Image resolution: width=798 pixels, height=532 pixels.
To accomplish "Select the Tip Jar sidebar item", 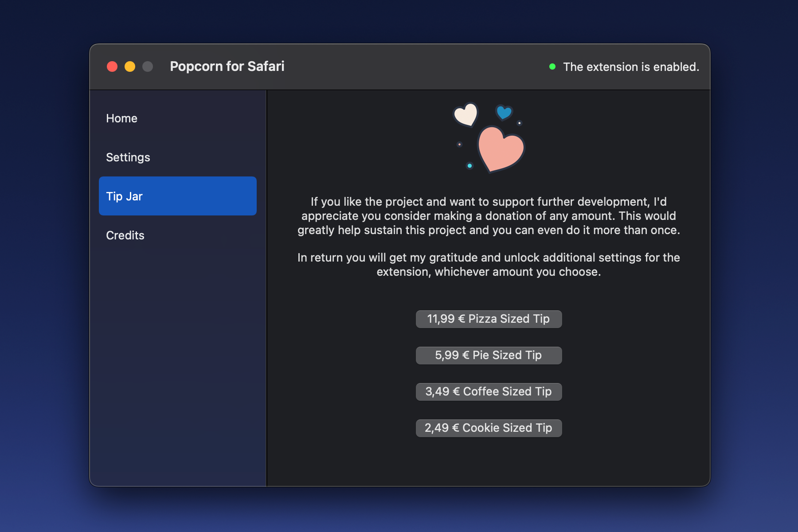I will [x=177, y=196].
